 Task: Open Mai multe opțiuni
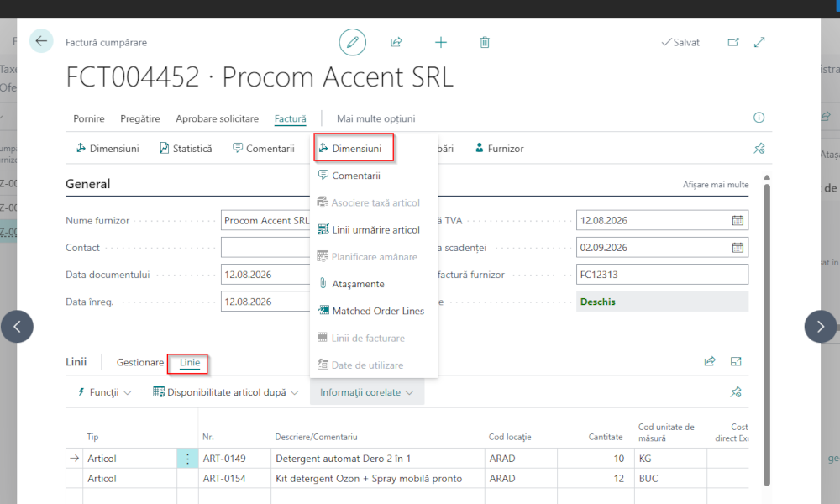point(376,118)
